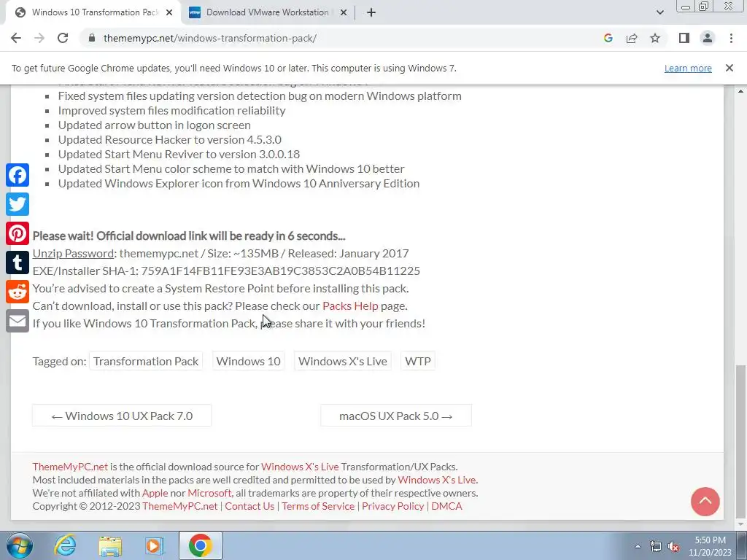Viewport: 747px width, 560px height.
Task: Go to next post macOS UX Pack 5.0
Action: (x=396, y=416)
